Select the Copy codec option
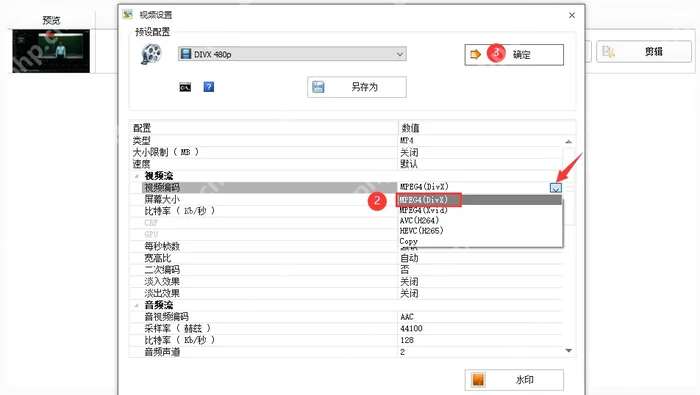Screen dimensions: 700x395 [408, 241]
